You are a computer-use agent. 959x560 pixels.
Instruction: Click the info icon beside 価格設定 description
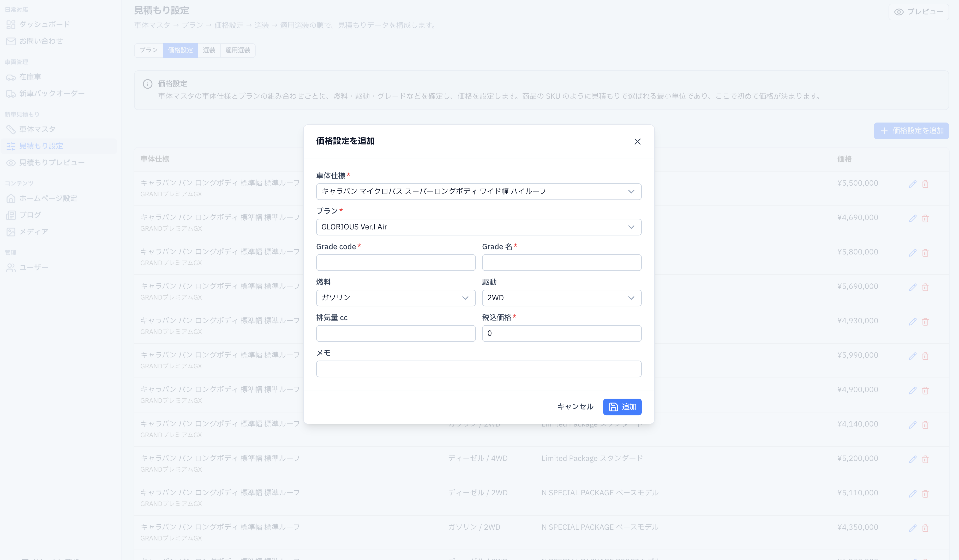[x=148, y=84]
